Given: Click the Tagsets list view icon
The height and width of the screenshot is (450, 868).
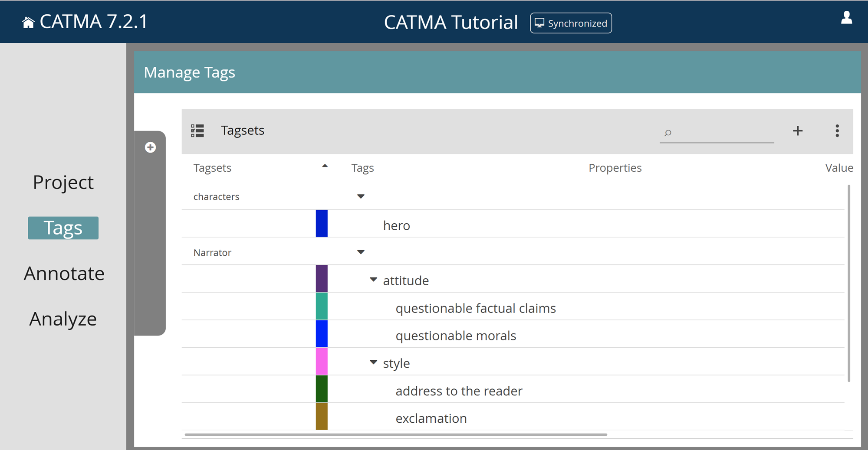Looking at the screenshot, I should coord(197,130).
